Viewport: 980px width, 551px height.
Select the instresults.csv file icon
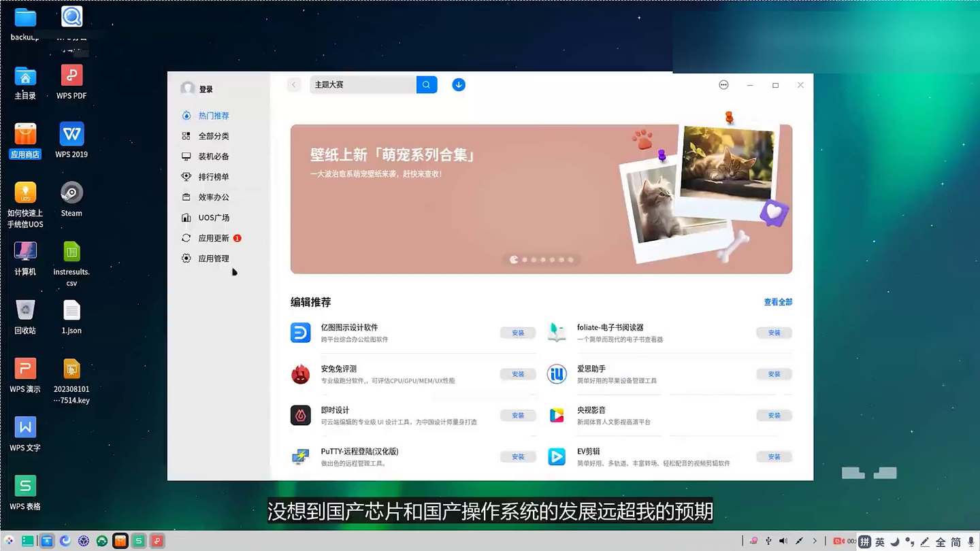point(71,252)
